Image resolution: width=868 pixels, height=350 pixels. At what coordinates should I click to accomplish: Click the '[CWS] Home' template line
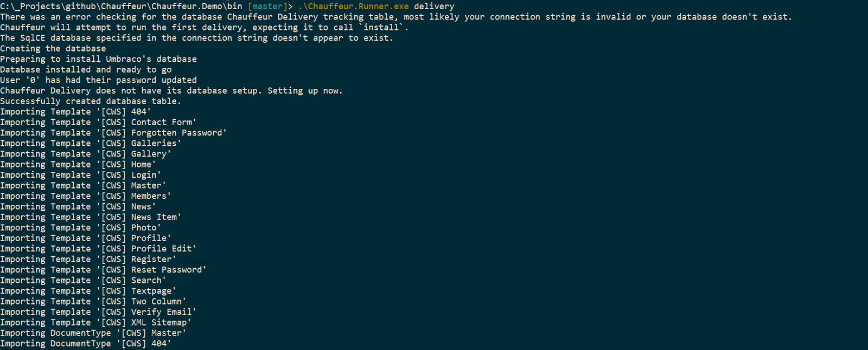[x=78, y=165]
